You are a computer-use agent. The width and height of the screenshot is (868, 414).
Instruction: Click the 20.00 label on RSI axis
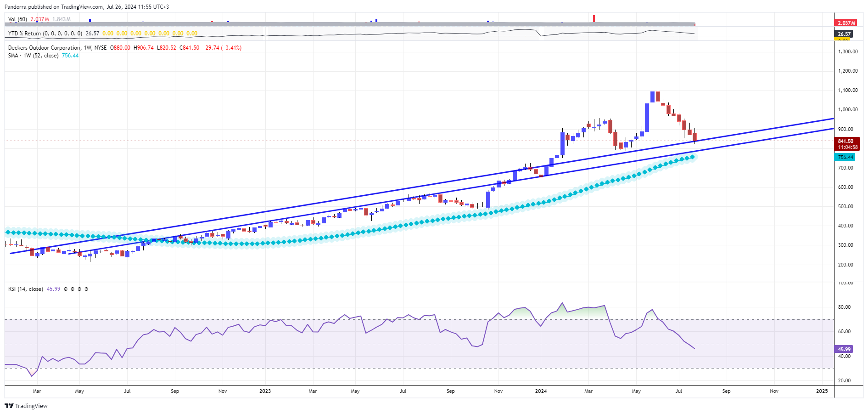tap(844, 380)
